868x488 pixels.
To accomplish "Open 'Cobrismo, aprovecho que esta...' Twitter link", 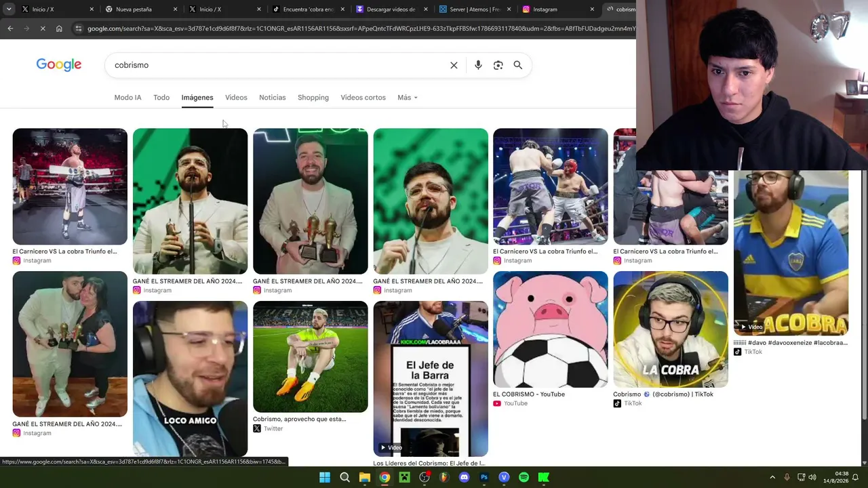I will 300,419.
